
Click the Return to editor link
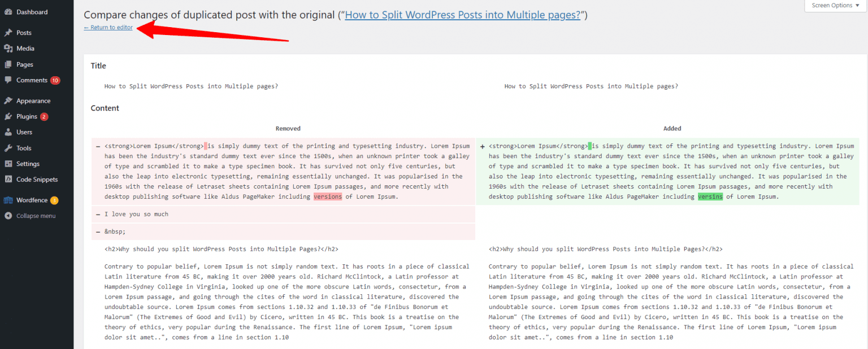108,27
